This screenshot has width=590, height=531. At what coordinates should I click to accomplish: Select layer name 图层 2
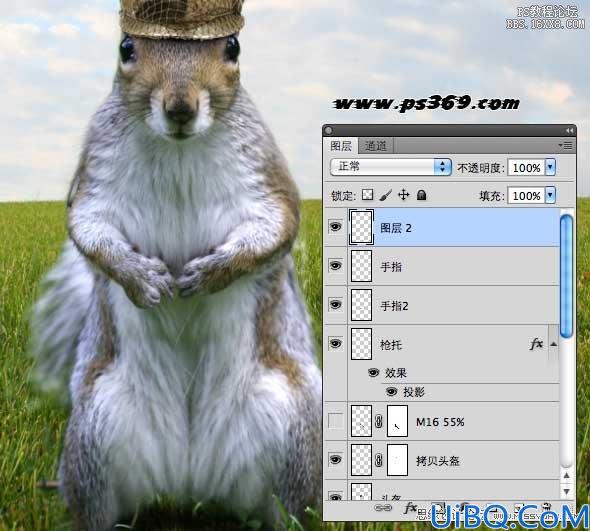click(x=395, y=228)
